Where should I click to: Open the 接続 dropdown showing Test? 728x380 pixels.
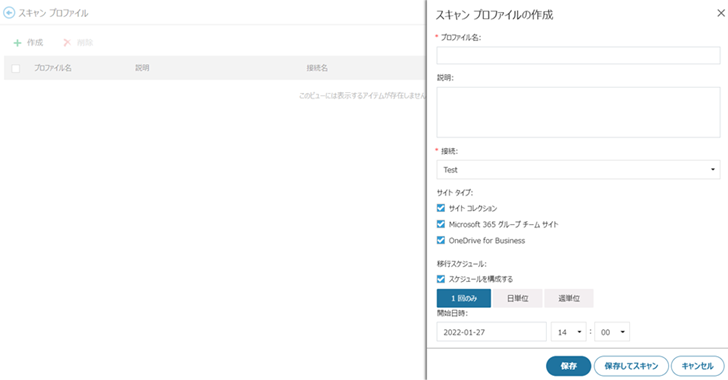tap(578, 170)
